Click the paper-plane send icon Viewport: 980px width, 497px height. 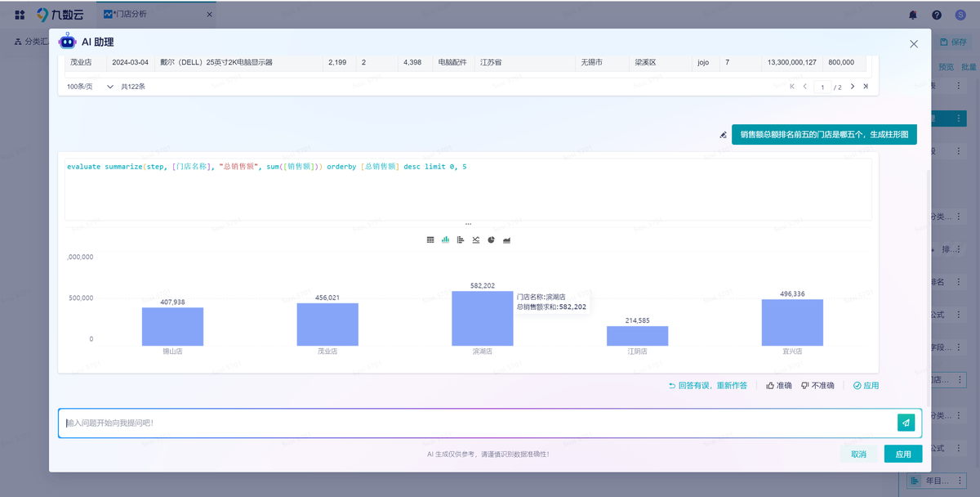(x=905, y=423)
